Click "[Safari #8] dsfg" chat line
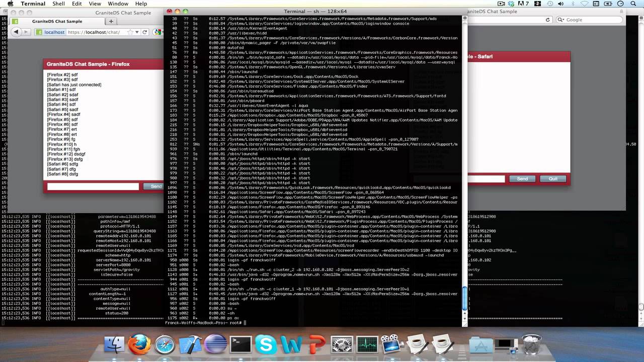Screen dimensions: 644x362 [x=62, y=174]
